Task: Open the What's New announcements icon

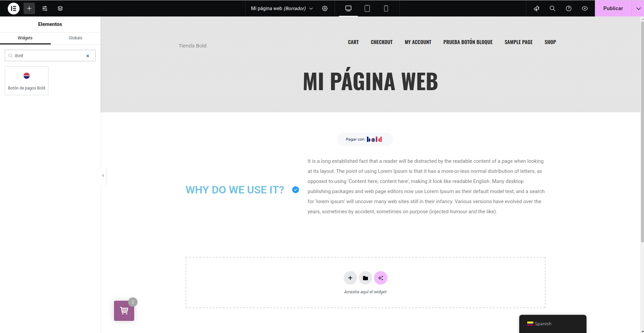Action: pyautogui.click(x=536, y=8)
